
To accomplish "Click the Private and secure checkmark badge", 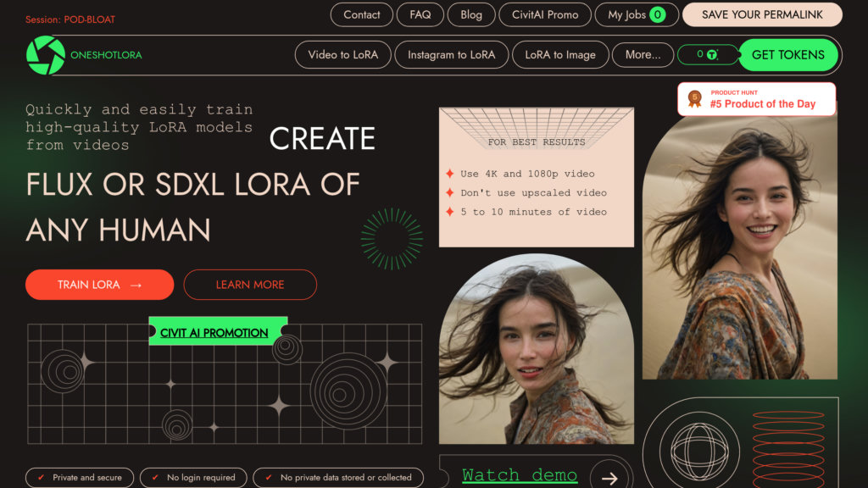I will point(80,478).
